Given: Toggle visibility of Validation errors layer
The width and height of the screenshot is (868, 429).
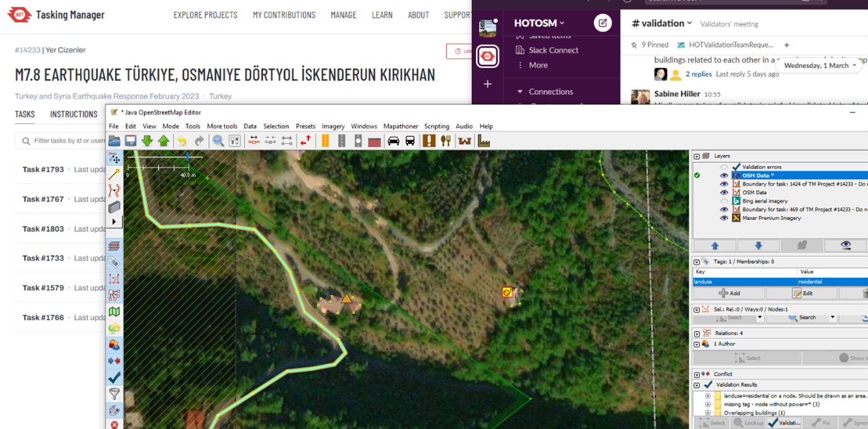Looking at the screenshot, I should [724, 167].
